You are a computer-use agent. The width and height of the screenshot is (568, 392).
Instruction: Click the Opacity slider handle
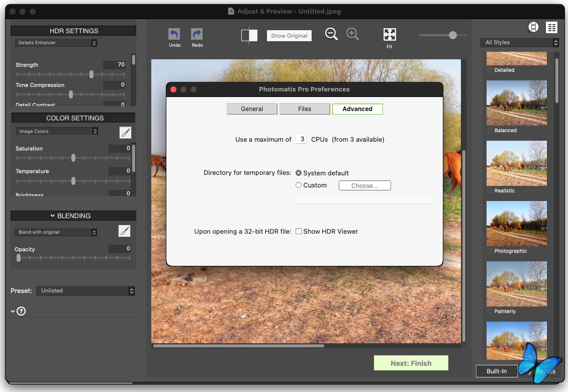click(x=19, y=258)
